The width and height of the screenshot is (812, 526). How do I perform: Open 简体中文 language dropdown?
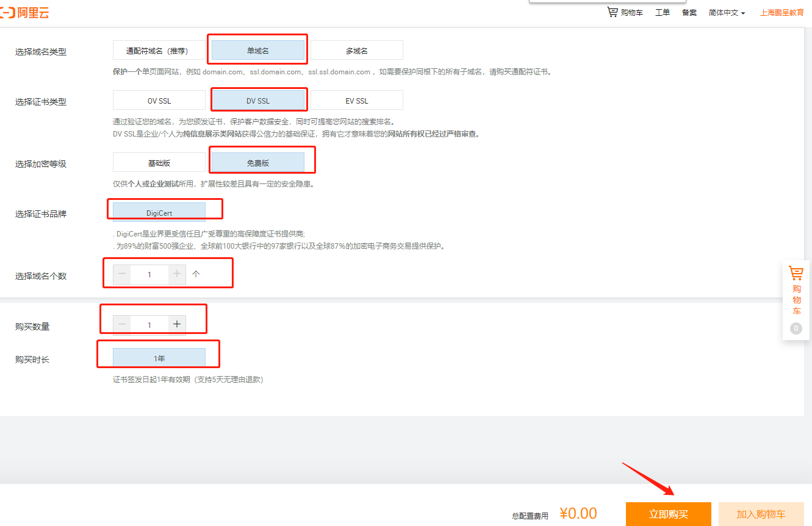coord(727,13)
